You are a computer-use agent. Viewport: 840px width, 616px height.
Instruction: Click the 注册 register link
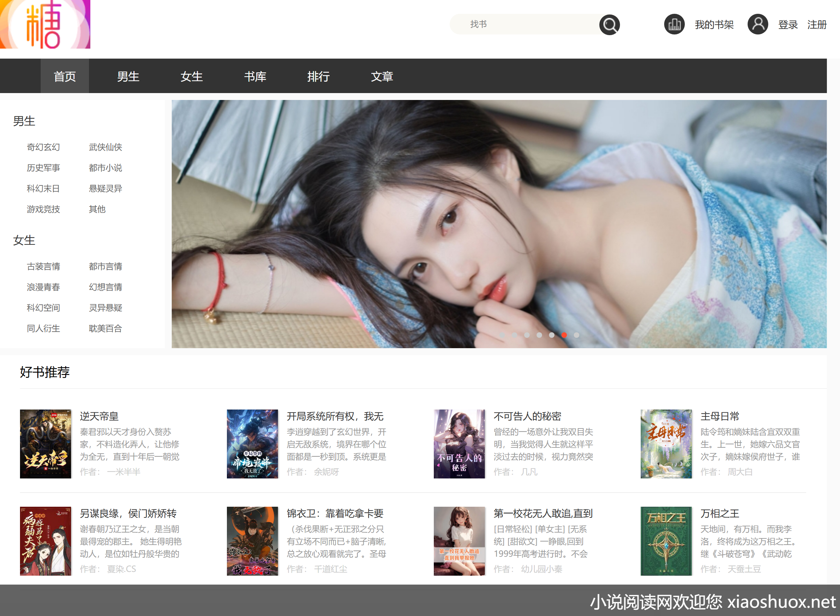(817, 25)
